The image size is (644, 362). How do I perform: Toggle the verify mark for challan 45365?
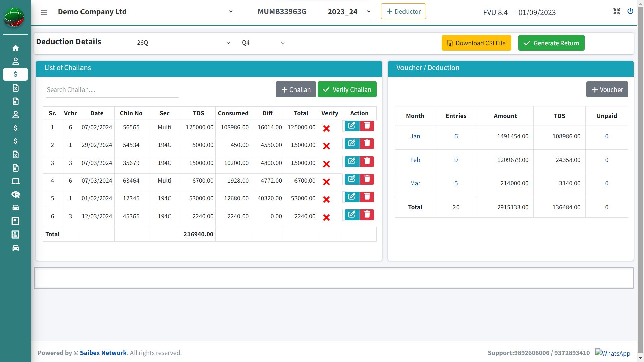pos(327,217)
